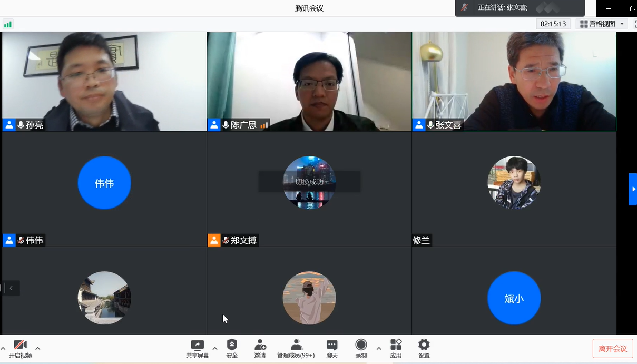Image resolution: width=637 pixels, height=364 pixels.
Task: Click the 02:15:13 meeting timer
Action: click(554, 24)
